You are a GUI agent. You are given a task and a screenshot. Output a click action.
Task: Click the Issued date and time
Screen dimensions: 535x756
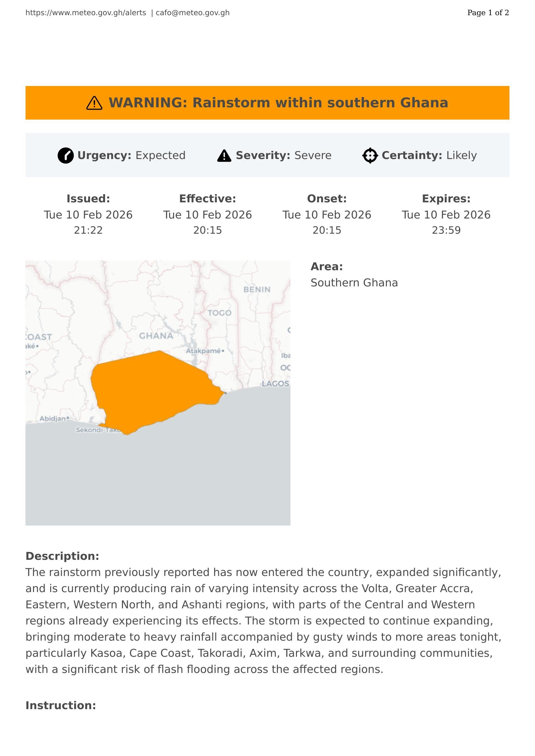tap(88, 222)
